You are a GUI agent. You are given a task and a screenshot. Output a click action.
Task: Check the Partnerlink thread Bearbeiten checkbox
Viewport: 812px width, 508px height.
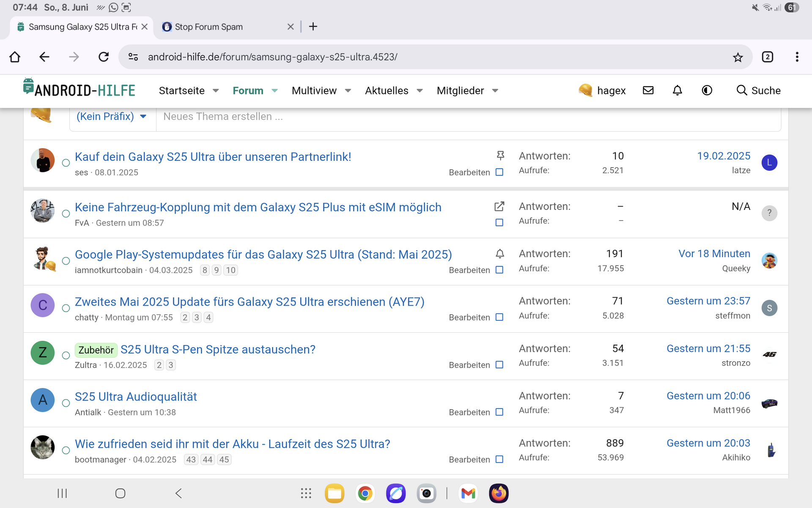click(499, 172)
